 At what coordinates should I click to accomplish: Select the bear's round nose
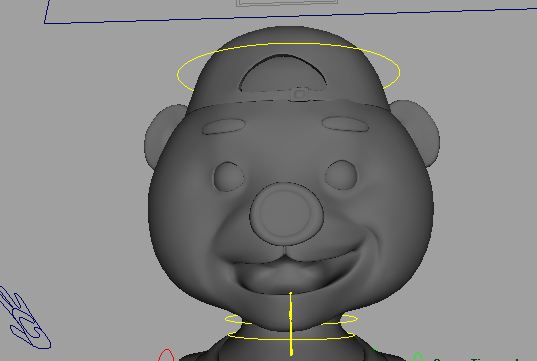[286, 214]
